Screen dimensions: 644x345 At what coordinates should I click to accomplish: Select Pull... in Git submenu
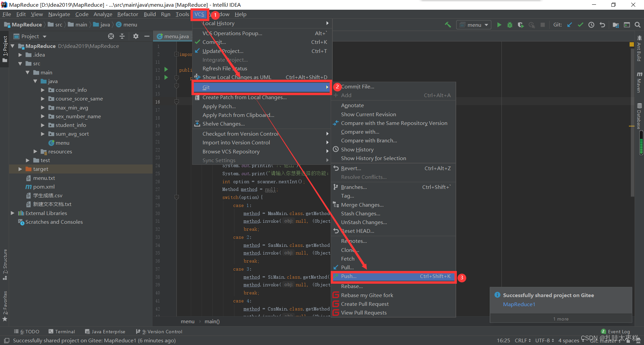[393, 267]
